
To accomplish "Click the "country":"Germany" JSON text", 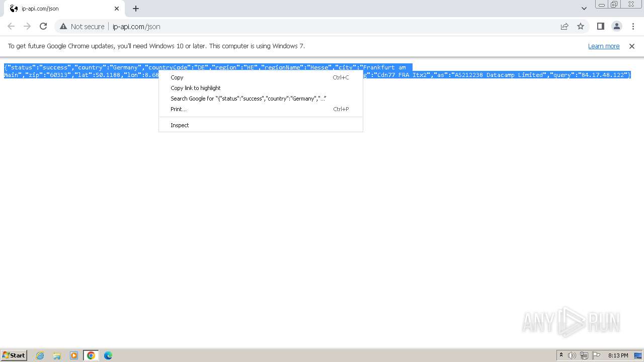I will pyautogui.click(x=108, y=67).
